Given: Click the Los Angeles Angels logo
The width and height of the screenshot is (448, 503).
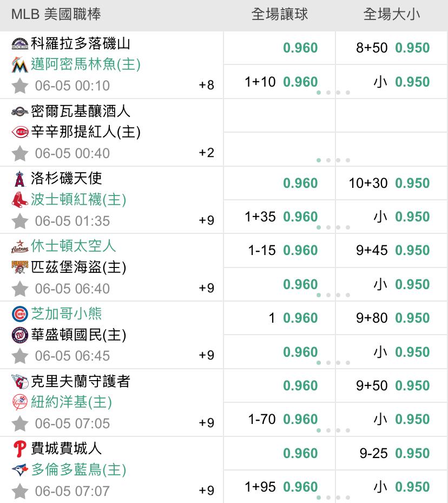Looking at the screenshot, I should coord(20,179).
